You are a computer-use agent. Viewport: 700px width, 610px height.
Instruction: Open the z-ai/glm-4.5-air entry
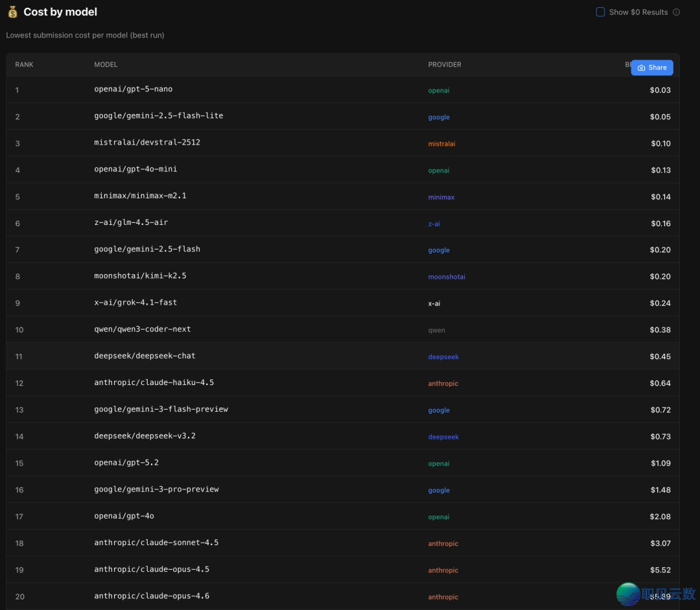point(131,223)
